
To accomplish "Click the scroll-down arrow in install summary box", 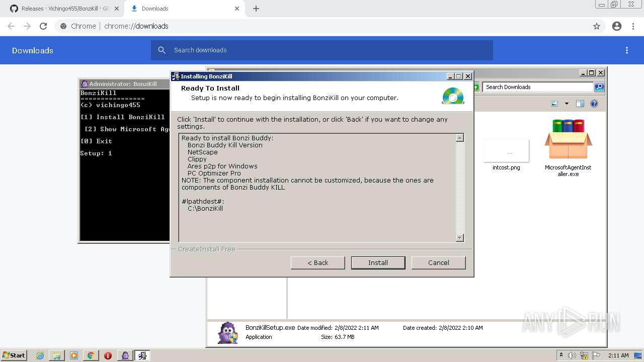I will (x=459, y=238).
